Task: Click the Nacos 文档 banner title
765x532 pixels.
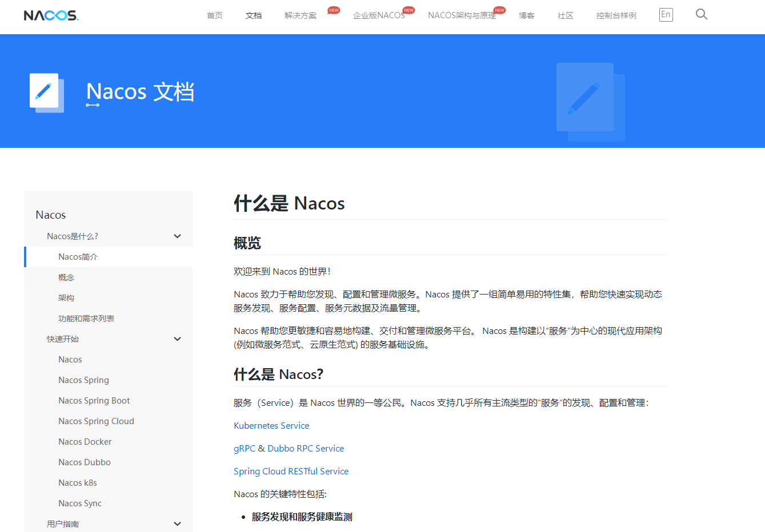Action: click(141, 92)
